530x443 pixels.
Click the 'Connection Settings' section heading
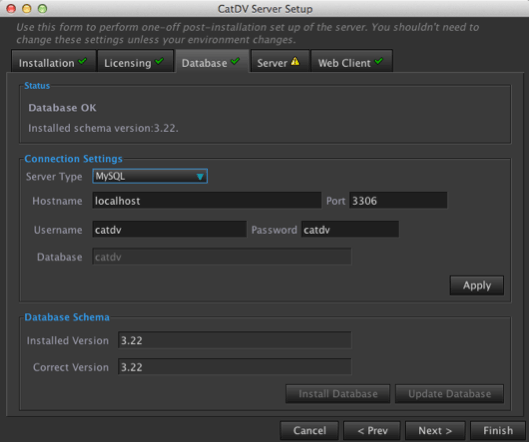[73, 159]
